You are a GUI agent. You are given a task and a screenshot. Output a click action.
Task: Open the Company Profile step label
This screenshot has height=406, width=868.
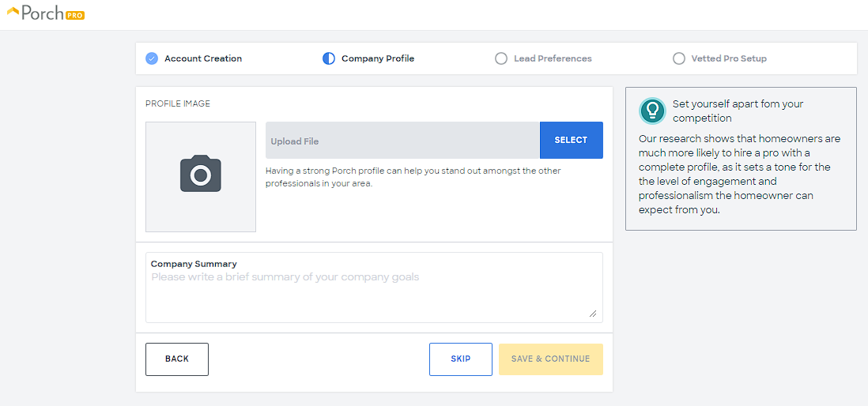point(378,58)
